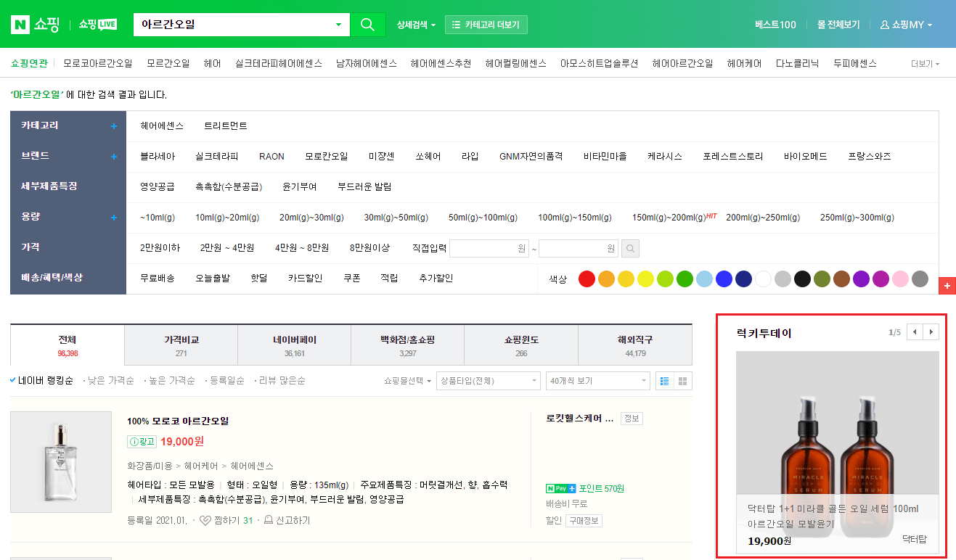Click the N Pay badge icon

pos(560,488)
